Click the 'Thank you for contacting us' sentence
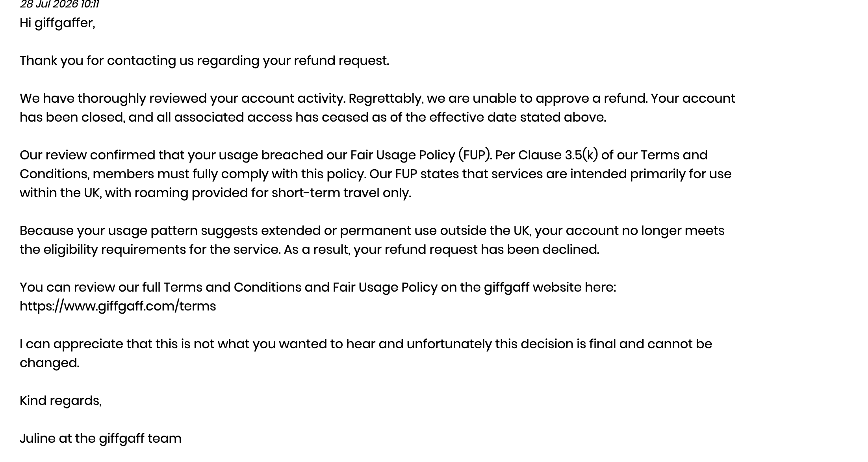This screenshot has width=868, height=462. 204,61
